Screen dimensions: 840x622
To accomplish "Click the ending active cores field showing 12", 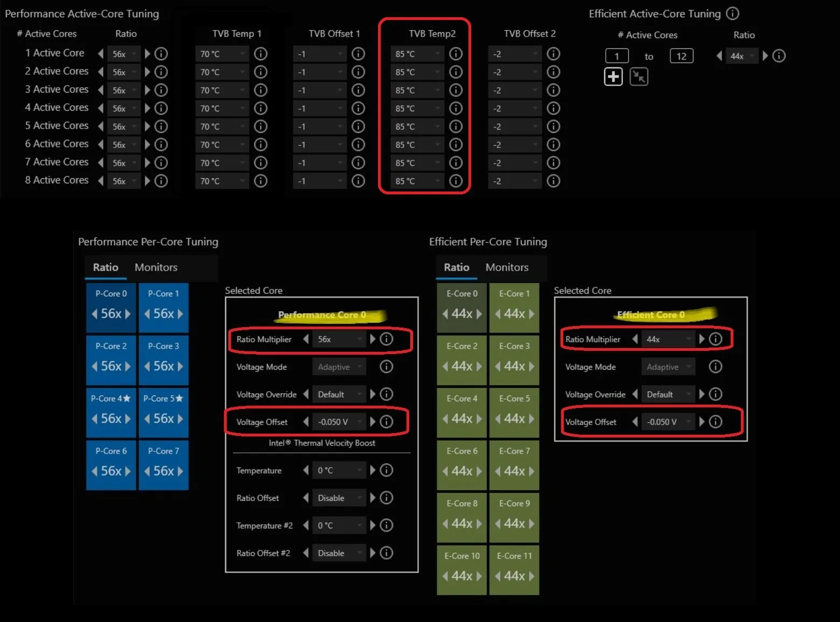I will (681, 56).
